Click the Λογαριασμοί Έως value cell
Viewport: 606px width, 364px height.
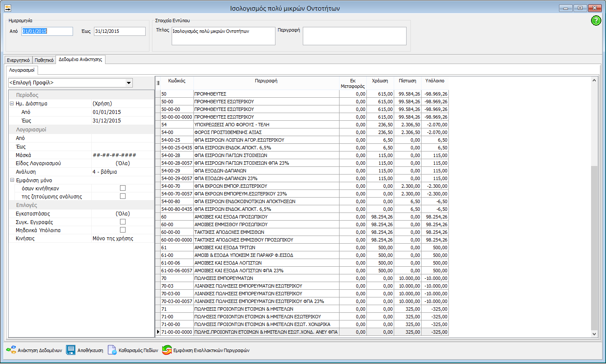coord(123,147)
